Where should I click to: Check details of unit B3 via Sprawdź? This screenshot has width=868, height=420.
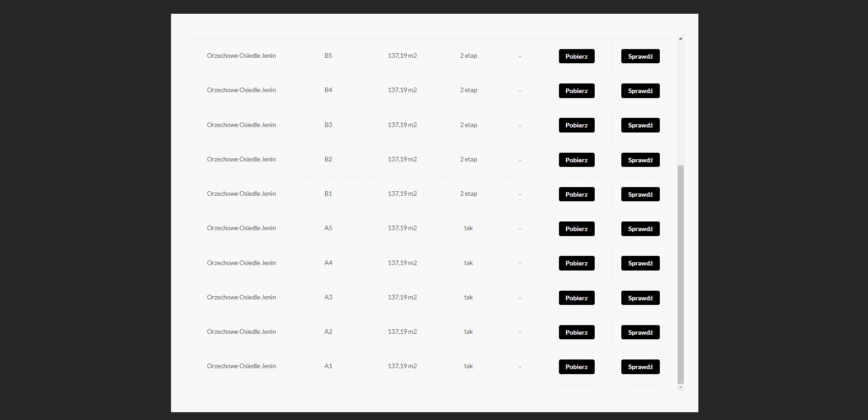click(640, 125)
